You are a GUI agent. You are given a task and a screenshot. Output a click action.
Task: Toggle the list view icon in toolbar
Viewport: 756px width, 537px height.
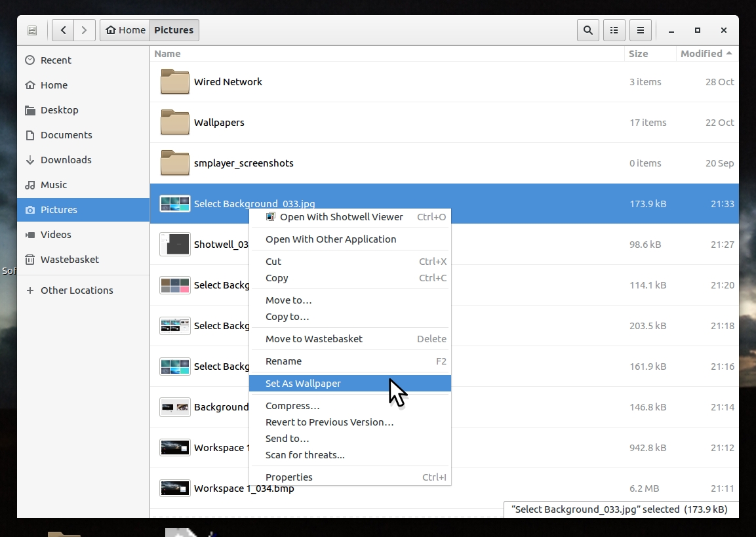click(614, 30)
